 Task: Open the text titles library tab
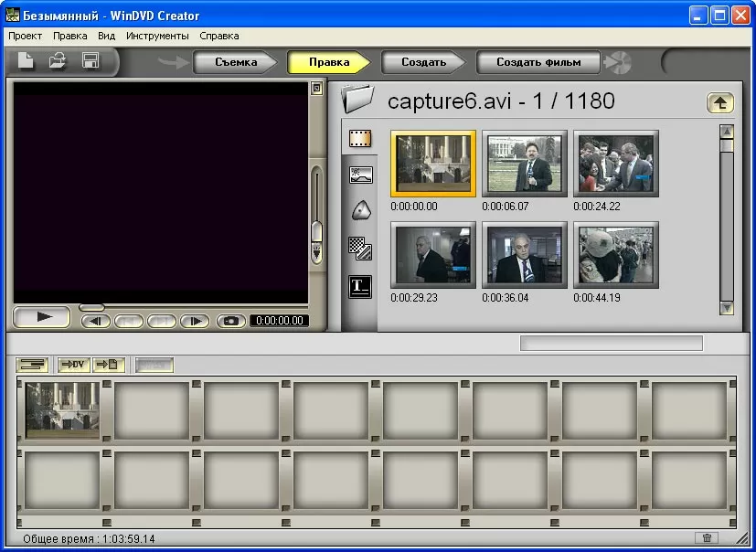[x=360, y=286]
